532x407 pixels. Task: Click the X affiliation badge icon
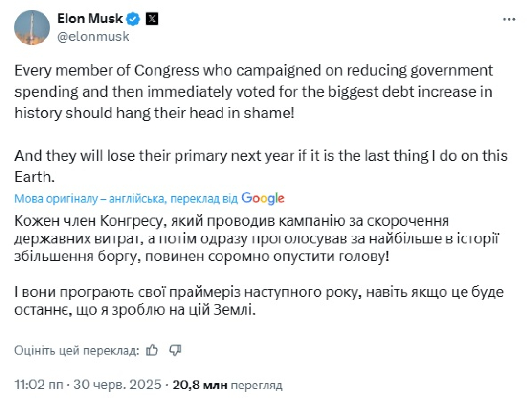coord(153,19)
